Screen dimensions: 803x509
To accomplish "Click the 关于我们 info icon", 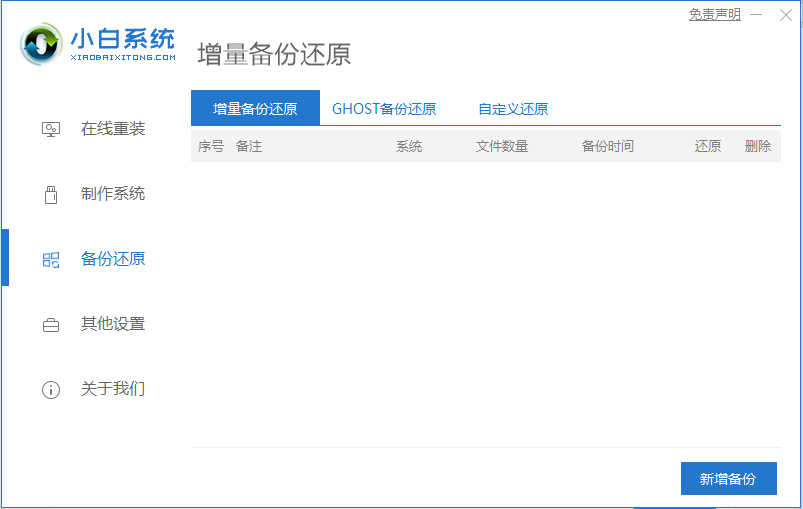I will (51, 390).
